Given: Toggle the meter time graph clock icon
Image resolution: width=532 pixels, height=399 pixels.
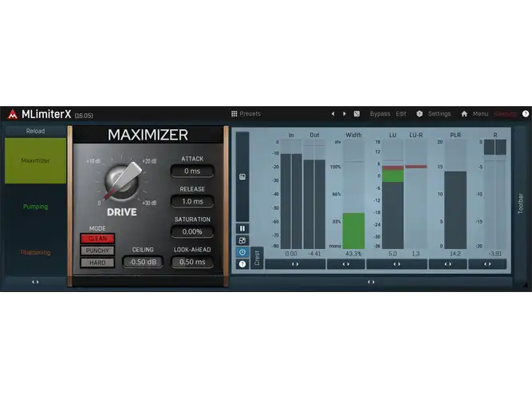Looking at the screenshot, I should click(242, 252).
